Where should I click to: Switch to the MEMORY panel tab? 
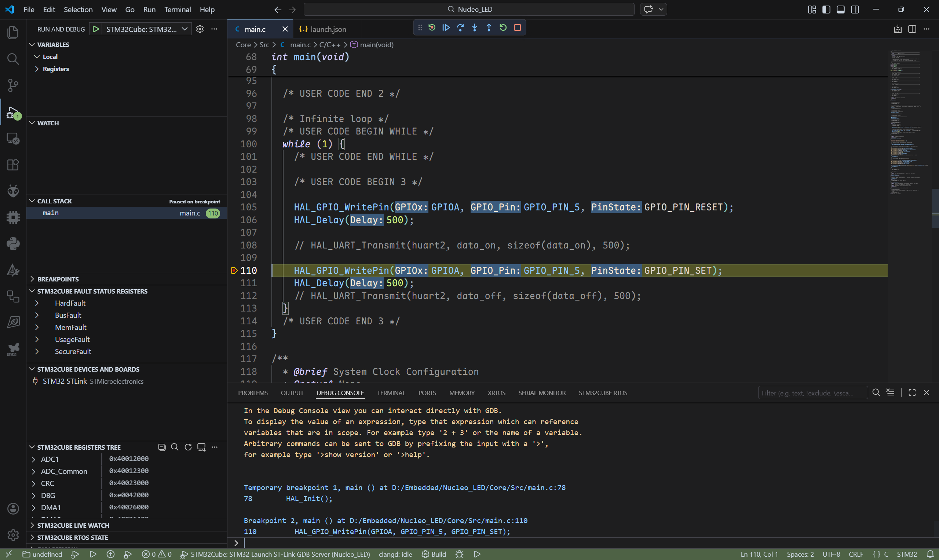(462, 393)
